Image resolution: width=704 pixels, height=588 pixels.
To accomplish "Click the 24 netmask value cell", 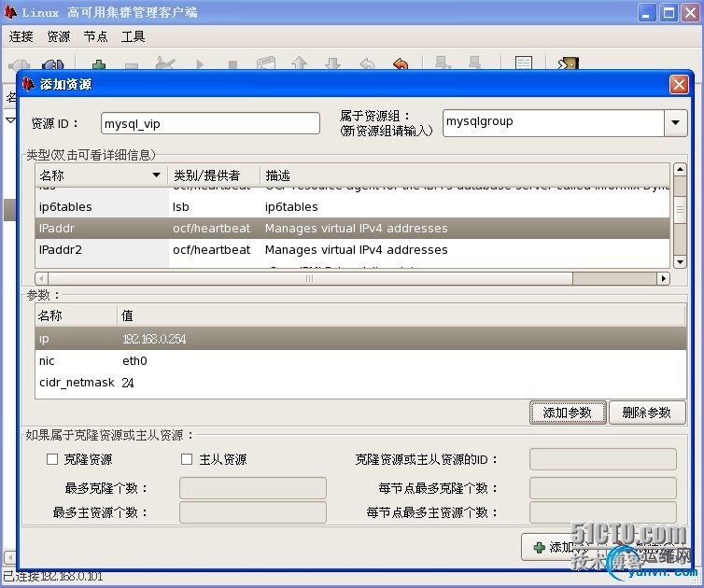I will 128,383.
